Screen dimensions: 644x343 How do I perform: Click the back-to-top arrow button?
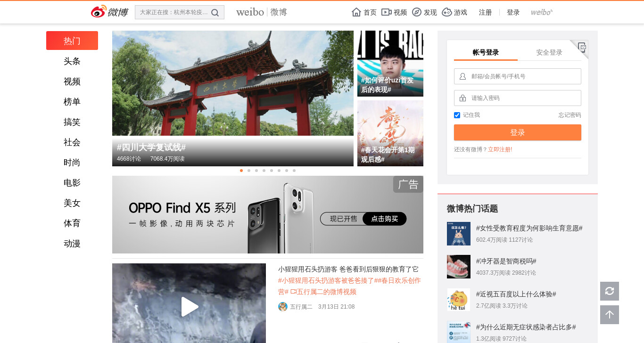click(610, 315)
